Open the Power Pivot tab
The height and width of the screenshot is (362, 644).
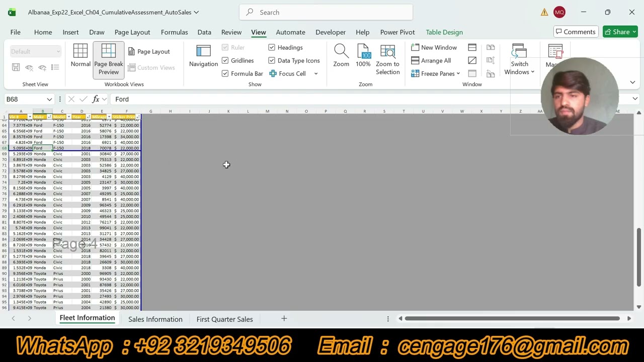click(x=397, y=32)
